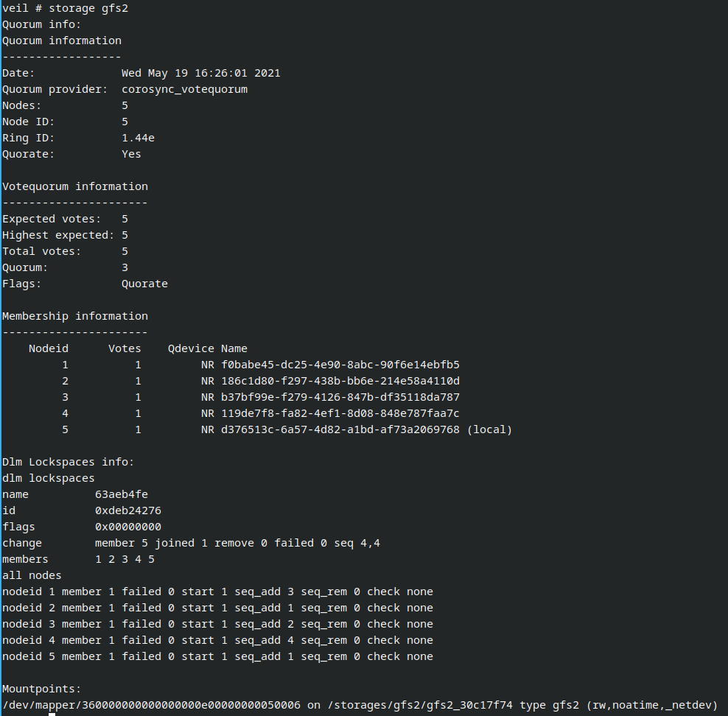
Task: Click the lockspace id 0xdeb24276
Action: (x=128, y=510)
